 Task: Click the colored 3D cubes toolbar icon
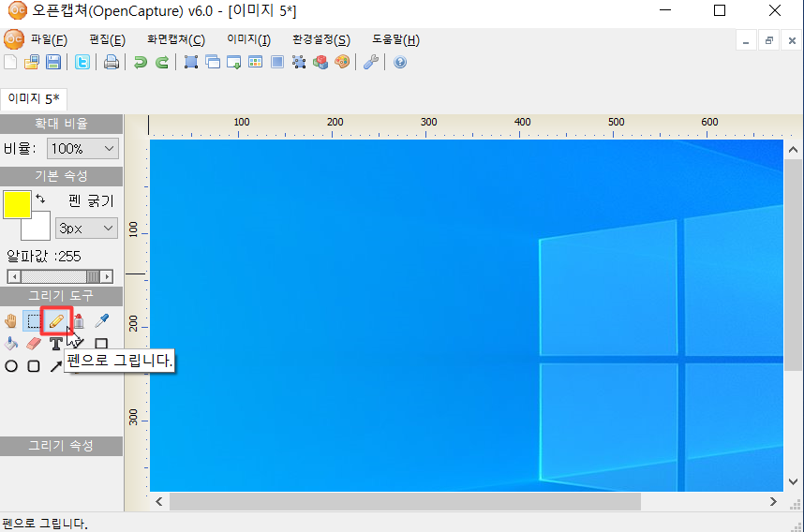[320, 62]
